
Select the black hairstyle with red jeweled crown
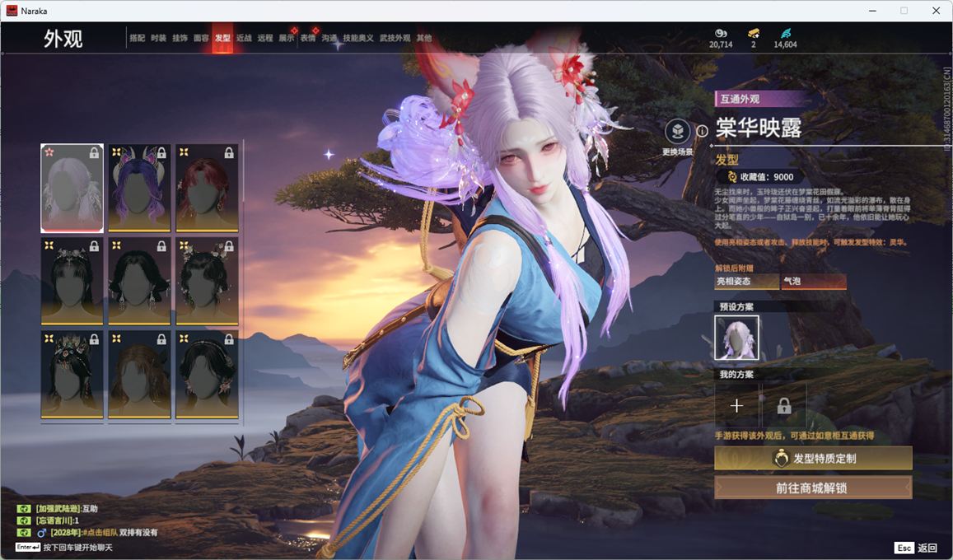[x=72, y=375]
